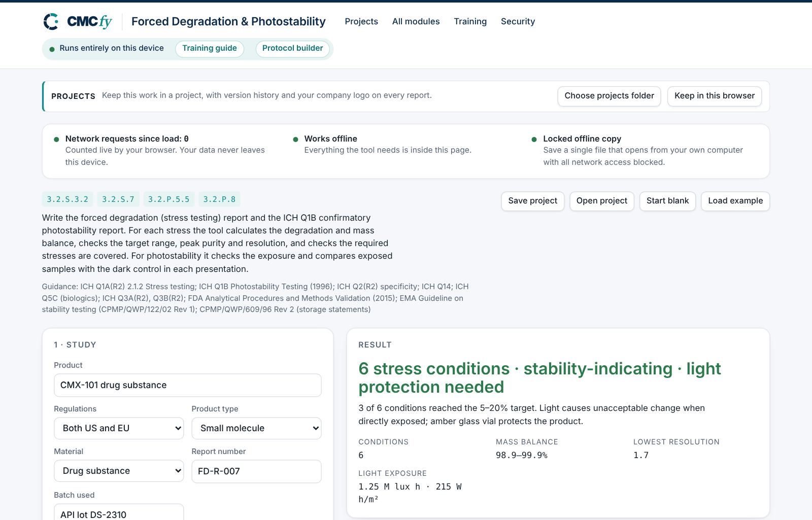Click the CMCfy logo icon

(51, 21)
